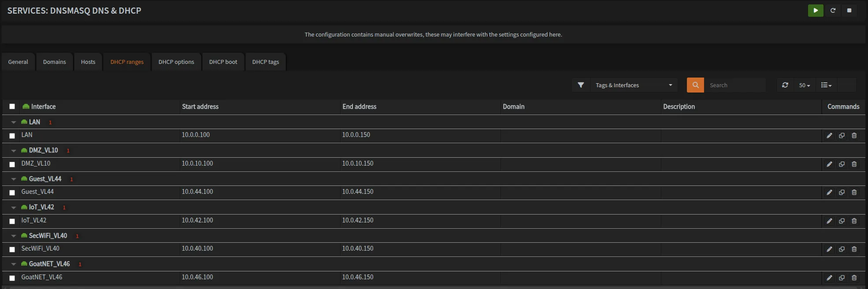Edit the IoT_VL42 range row
Screen dimensions: 868x289
[x=829, y=221]
